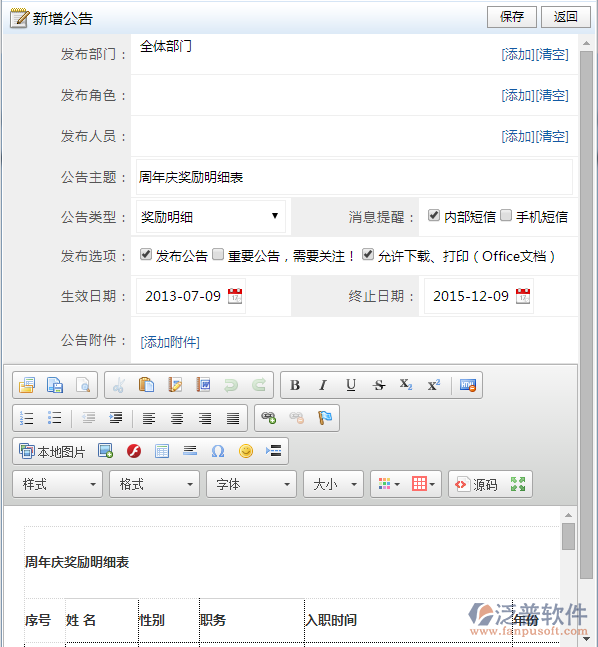The width and height of the screenshot is (598, 647).
Task: Expand the 大小 size dropdown
Action: pos(333,484)
